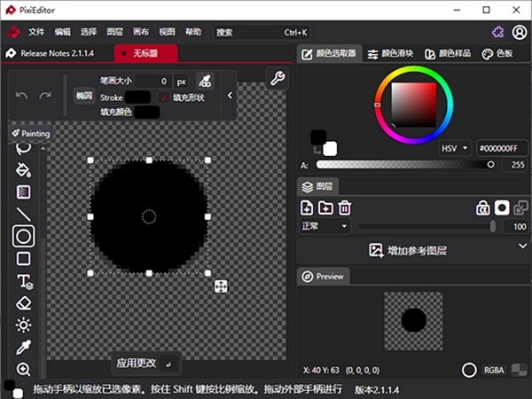Open the user account icon
The image size is (532, 399).
click(519, 32)
